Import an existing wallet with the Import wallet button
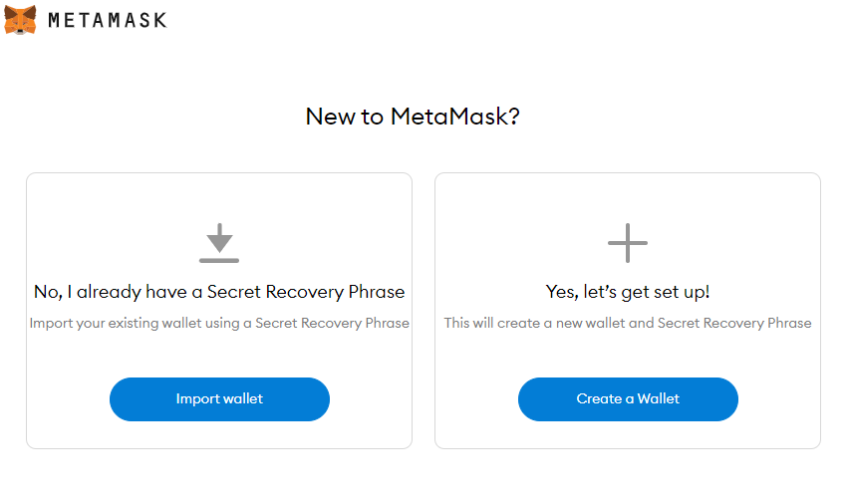Viewport: 850px width, 504px height. tap(219, 399)
